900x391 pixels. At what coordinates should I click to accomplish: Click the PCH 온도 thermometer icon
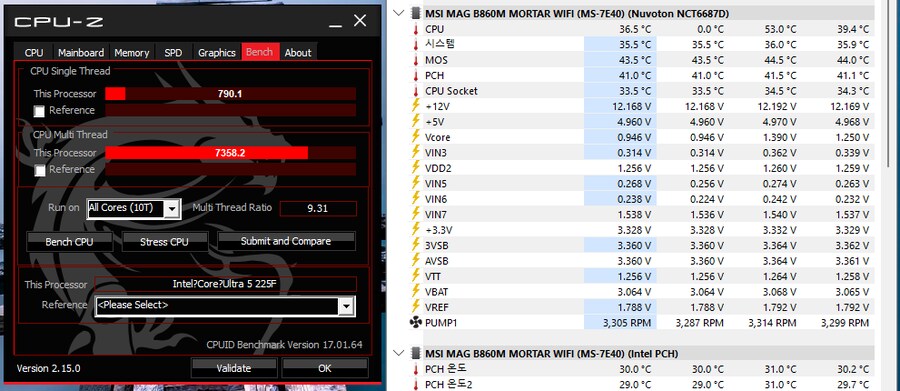click(416, 369)
